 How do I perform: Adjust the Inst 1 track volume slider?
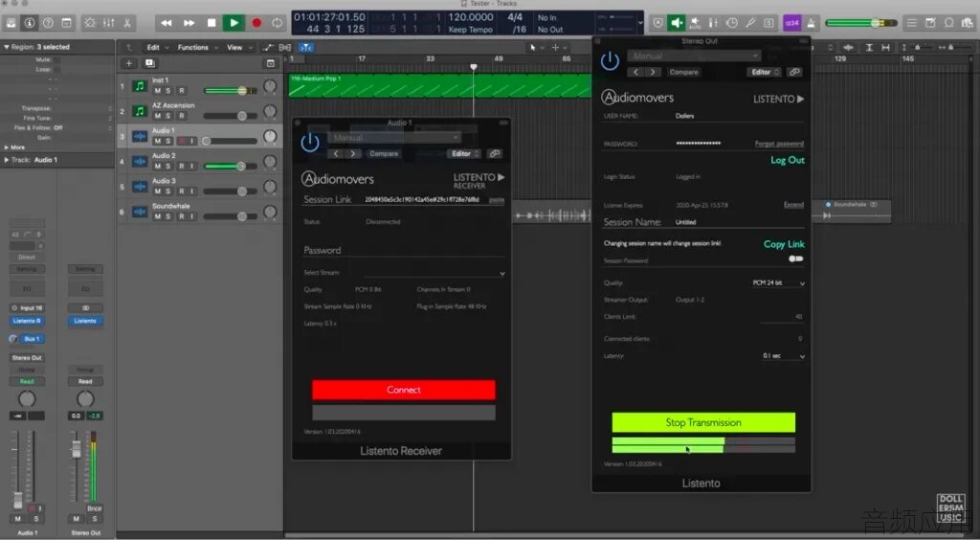tap(230, 91)
